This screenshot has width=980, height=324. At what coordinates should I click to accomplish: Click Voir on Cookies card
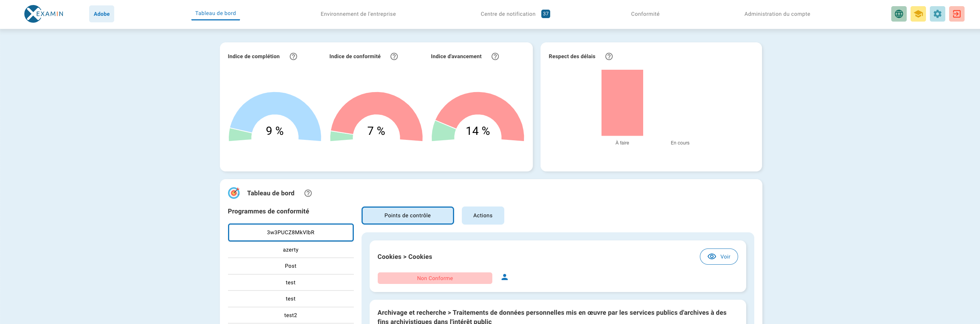[x=719, y=257]
